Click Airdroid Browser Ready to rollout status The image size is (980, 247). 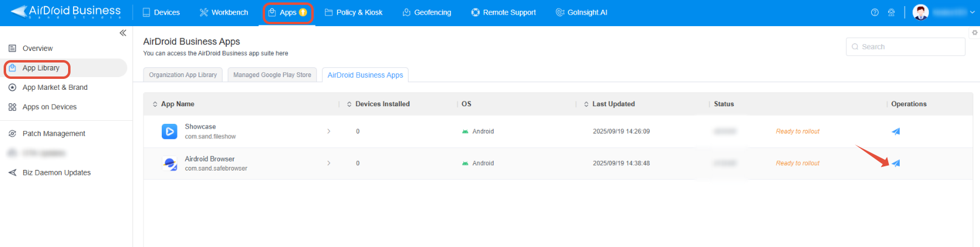[x=798, y=163]
